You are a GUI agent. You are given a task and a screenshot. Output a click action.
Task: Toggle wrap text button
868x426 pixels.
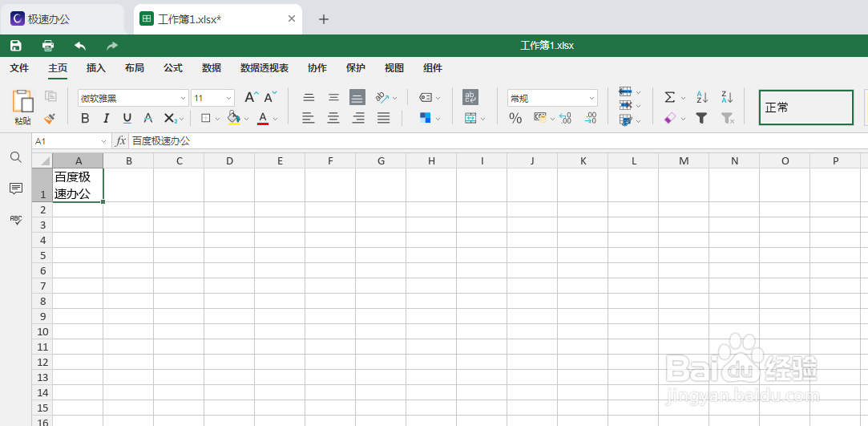point(470,98)
